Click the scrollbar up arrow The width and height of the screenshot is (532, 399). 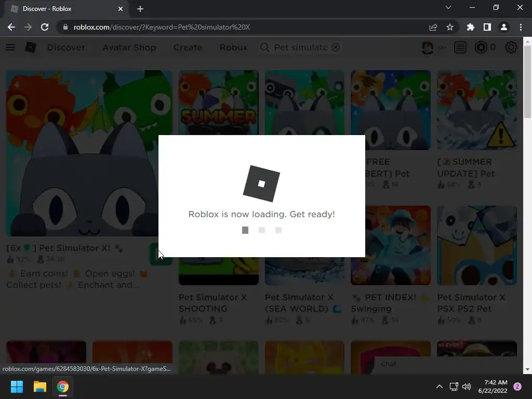(527, 42)
